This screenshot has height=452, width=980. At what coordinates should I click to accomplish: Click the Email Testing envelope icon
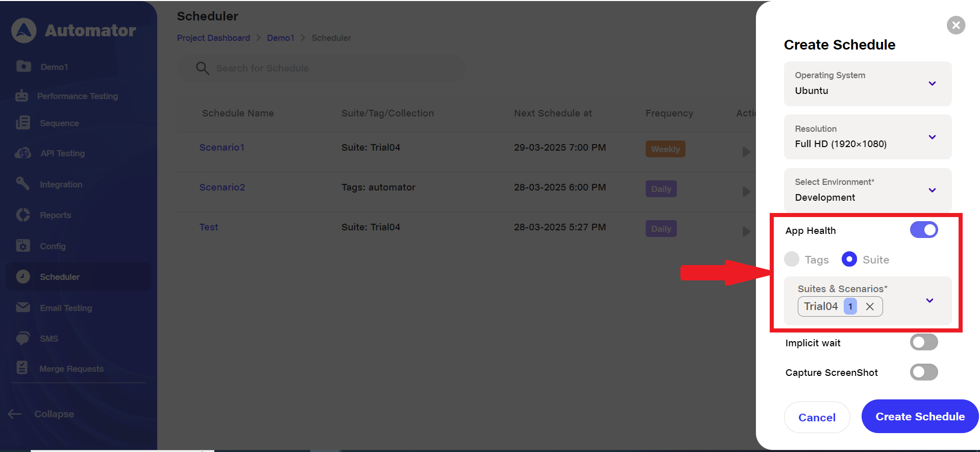[x=23, y=307]
